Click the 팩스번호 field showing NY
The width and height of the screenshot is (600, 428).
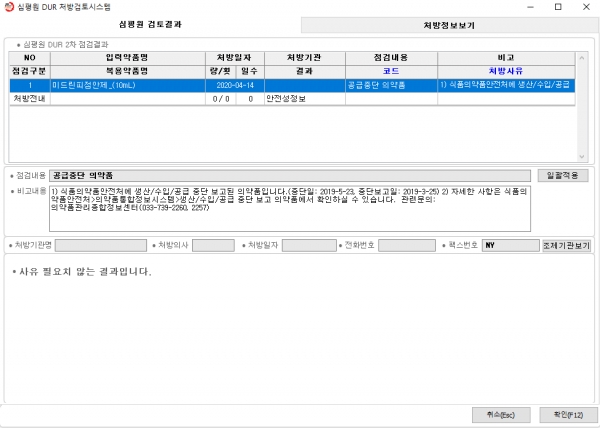click(x=509, y=245)
